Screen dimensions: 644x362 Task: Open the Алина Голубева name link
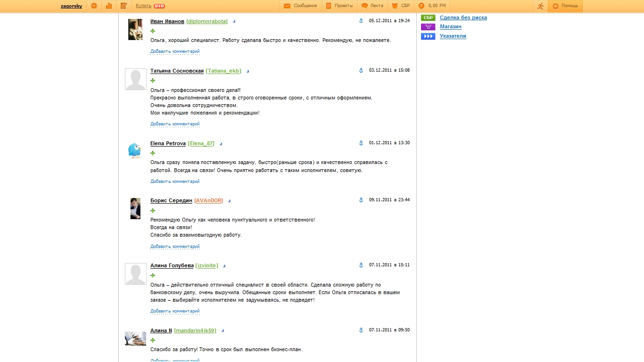pos(172,266)
